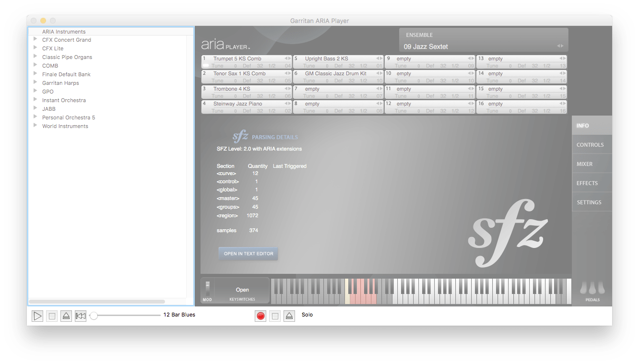Click the Tune value in slot 1
The width and height of the screenshot is (639, 364).
(x=236, y=66)
